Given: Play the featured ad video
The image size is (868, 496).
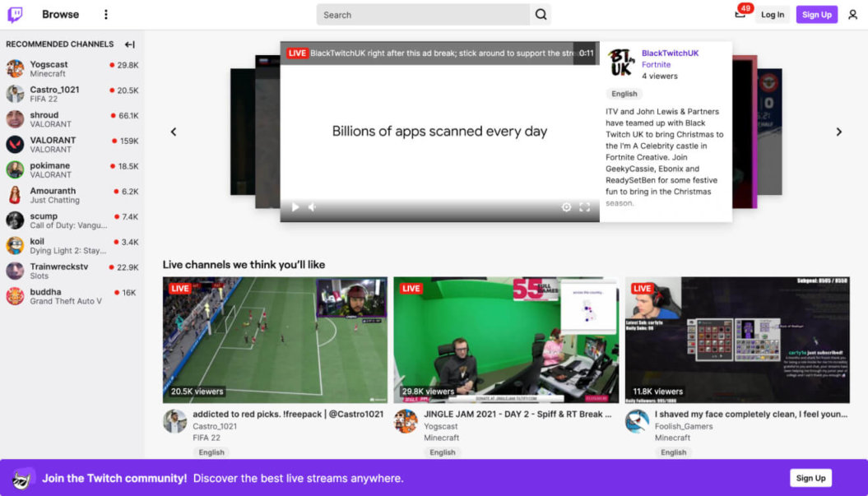Looking at the screenshot, I should (x=295, y=207).
